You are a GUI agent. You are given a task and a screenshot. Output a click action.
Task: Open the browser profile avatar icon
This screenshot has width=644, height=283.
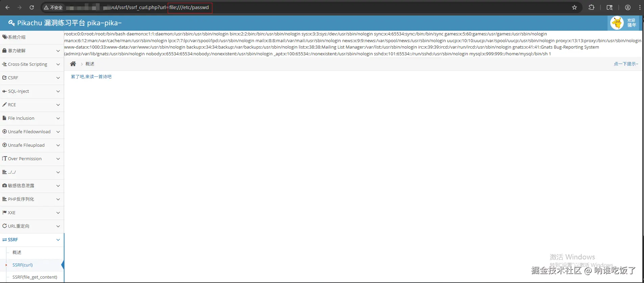click(628, 7)
